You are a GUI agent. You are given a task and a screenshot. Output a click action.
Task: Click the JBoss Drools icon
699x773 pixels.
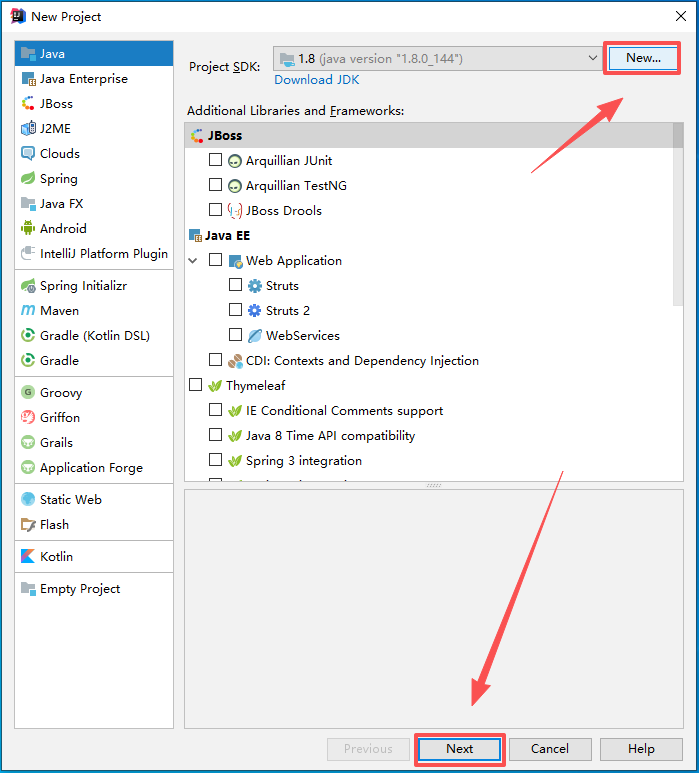(235, 211)
